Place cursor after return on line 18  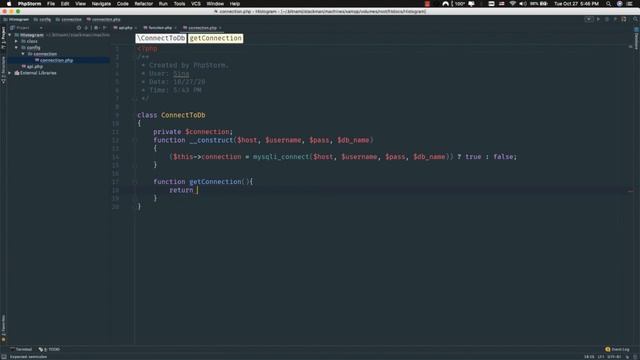tap(197, 190)
